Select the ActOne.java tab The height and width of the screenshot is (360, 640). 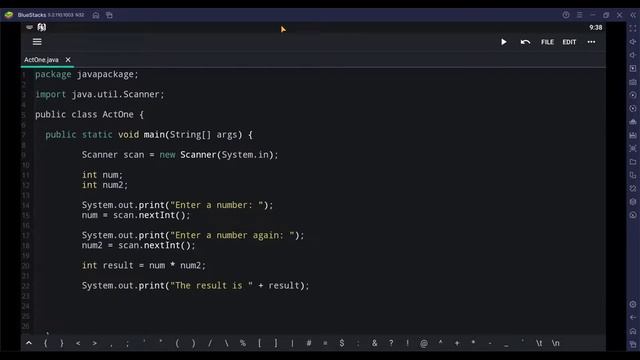click(x=41, y=60)
